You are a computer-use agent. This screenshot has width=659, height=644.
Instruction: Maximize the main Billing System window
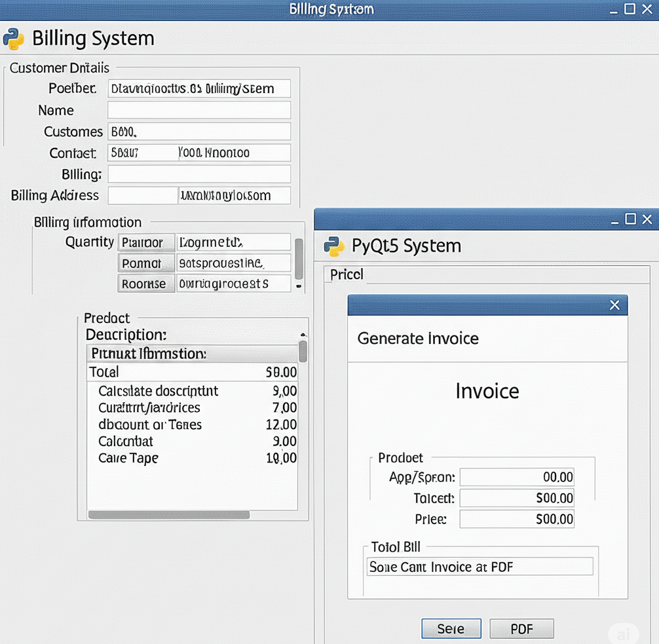(x=630, y=9)
